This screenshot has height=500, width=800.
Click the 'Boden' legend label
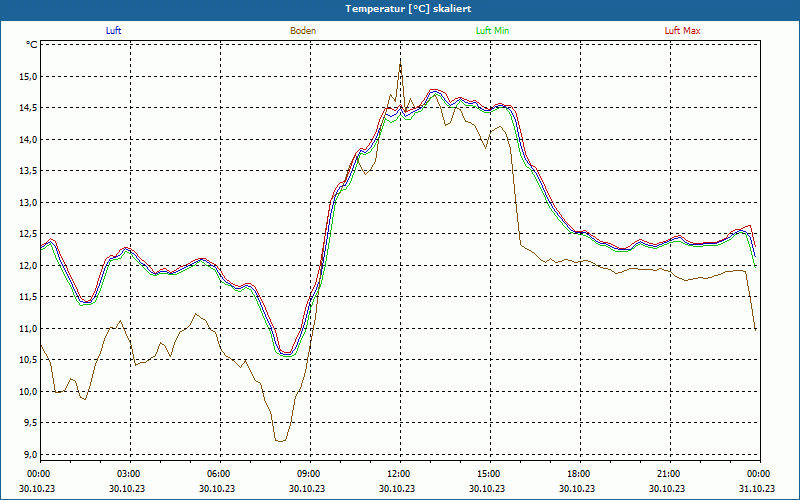point(303,31)
